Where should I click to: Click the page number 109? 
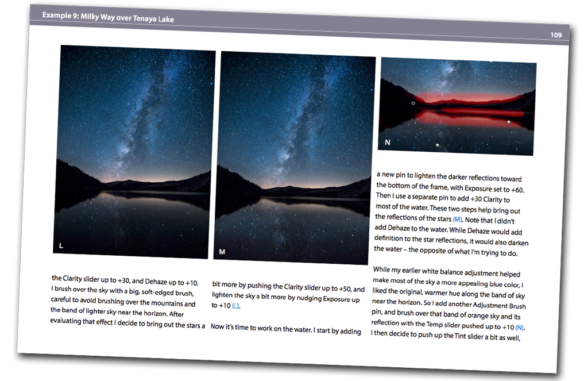tap(556, 35)
